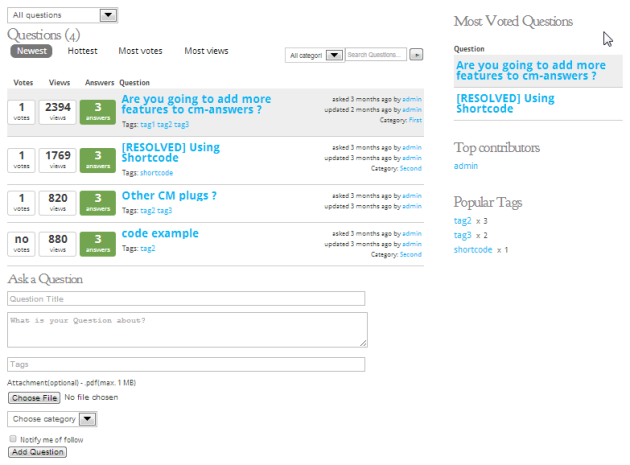Open the Choose category dropdown
This screenshot has width=630, height=465.
[52, 419]
